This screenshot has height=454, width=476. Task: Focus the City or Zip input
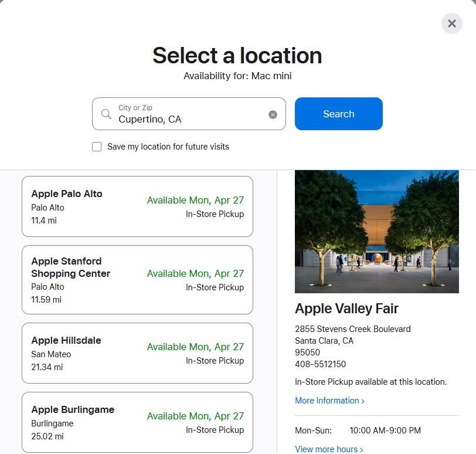[189, 114]
